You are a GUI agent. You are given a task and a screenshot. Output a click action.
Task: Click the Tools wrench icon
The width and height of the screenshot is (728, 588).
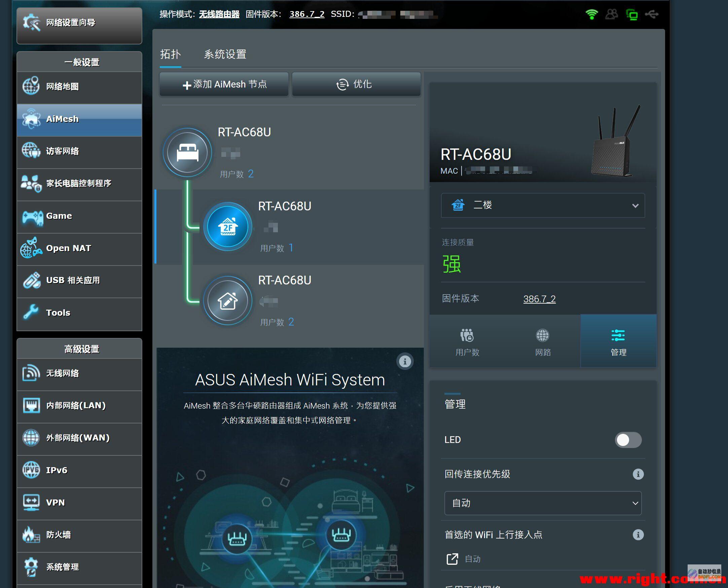point(31,312)
